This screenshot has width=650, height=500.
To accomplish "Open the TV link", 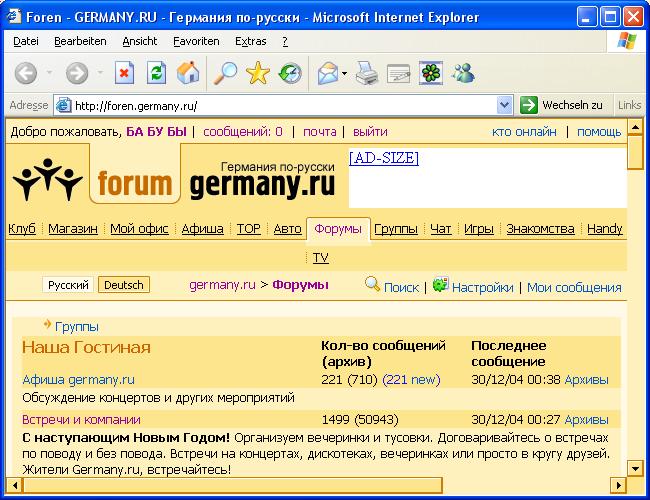I will coord(320,257).
